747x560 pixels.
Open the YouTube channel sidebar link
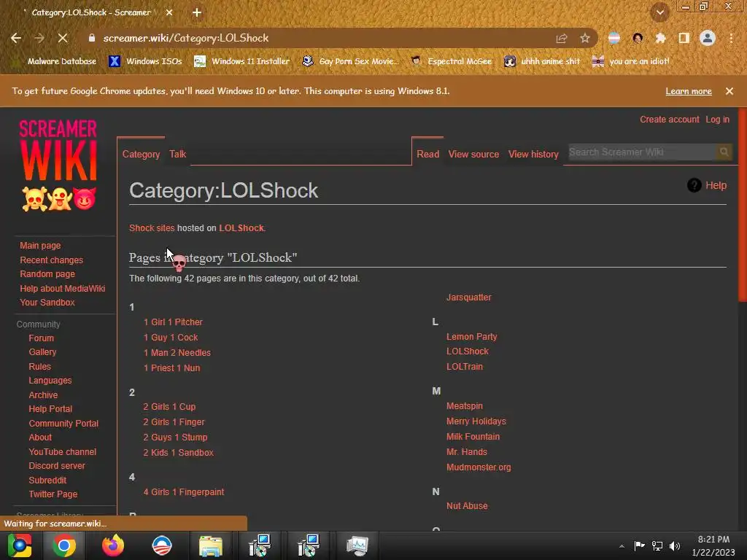click(x=63, y=452)
